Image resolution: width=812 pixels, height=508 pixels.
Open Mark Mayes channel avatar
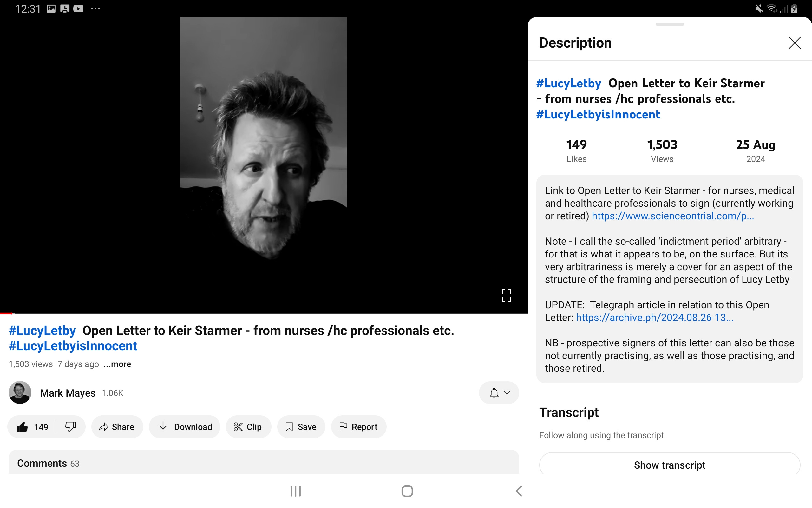pyautogui.click(x=20, y=392)
